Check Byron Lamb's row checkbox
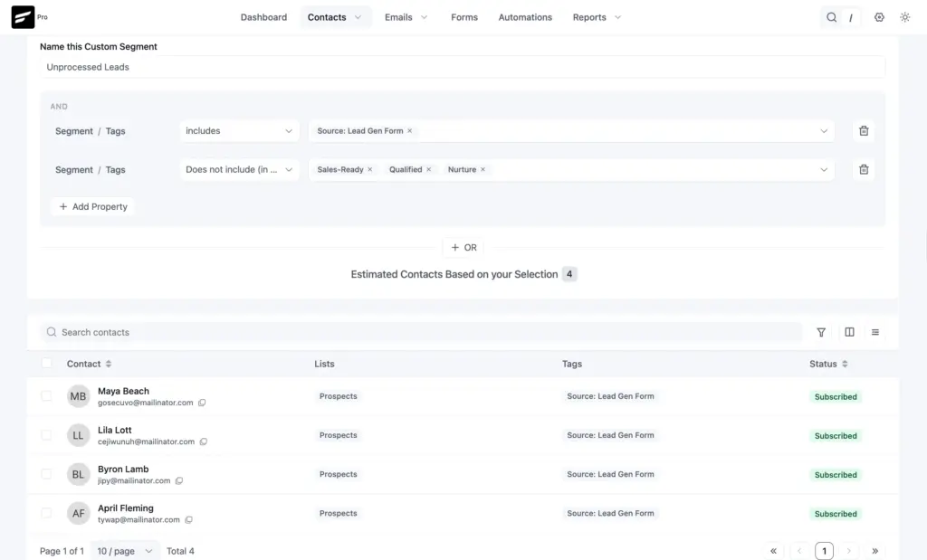This screenshot has width=927, height=560. point(46,474)
